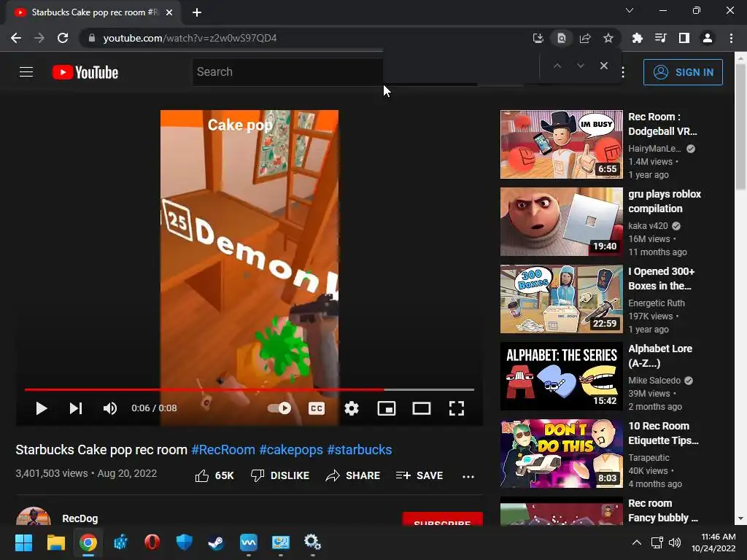
Task: Click channel name 'Mike Salcedo'
Action: pos(654,381)
